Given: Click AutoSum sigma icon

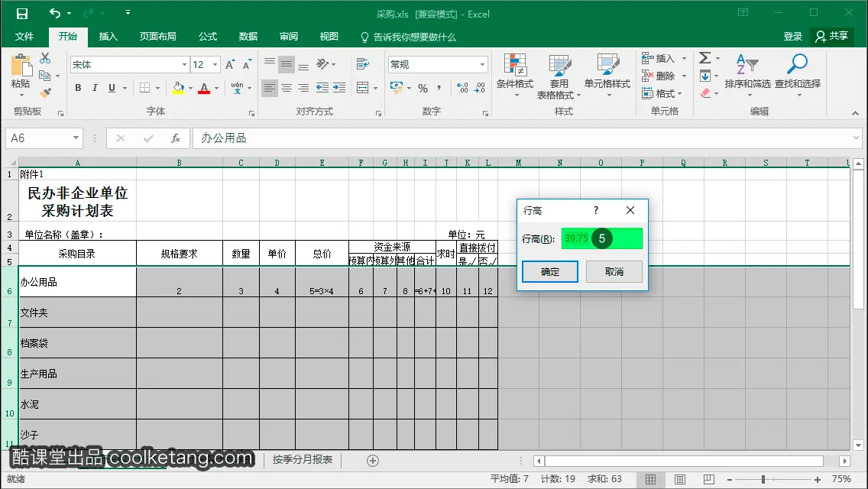Looking at the screenshot, I should (704, 58).
